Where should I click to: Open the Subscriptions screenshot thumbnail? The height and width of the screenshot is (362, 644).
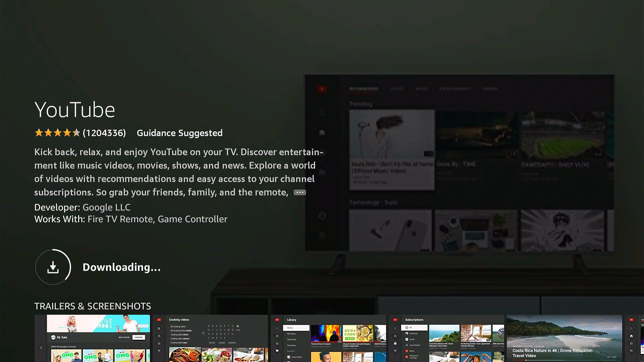446,338
